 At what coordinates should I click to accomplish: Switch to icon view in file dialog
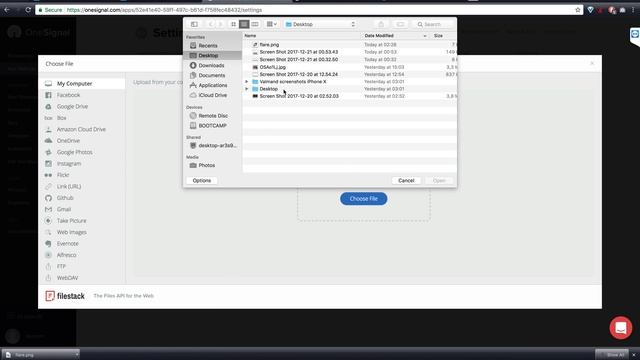233,24
